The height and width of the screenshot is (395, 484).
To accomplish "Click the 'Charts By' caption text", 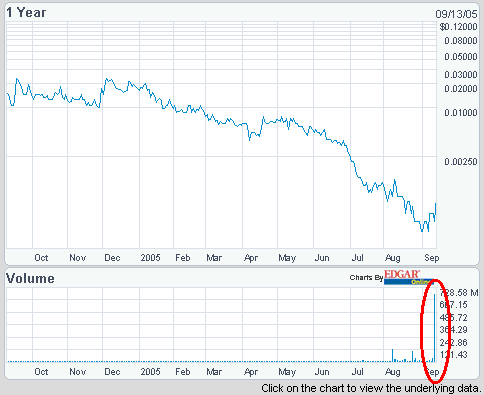I will pyautogui.click(x=366, y=277).
